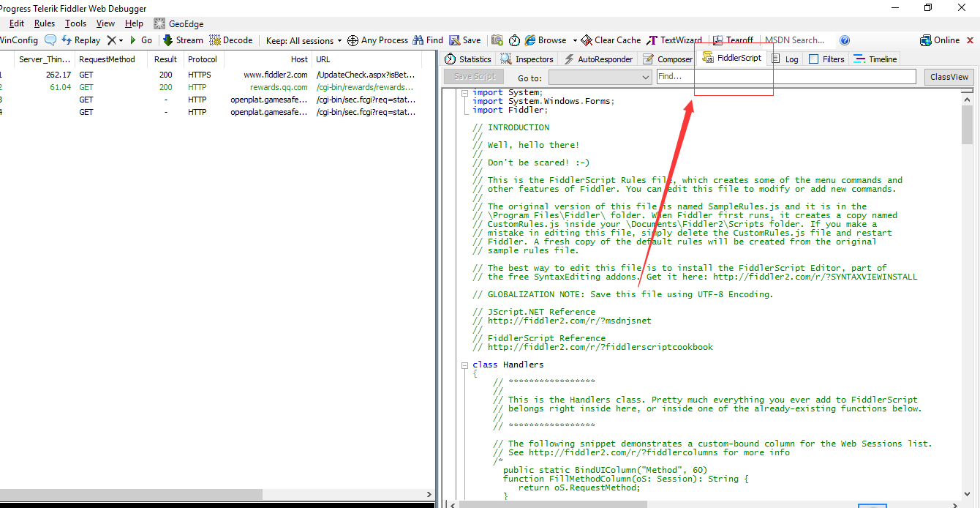The image size is (980, 508).
Task: Switch to the Inspectors tab
Action: (x=527, y=59)
